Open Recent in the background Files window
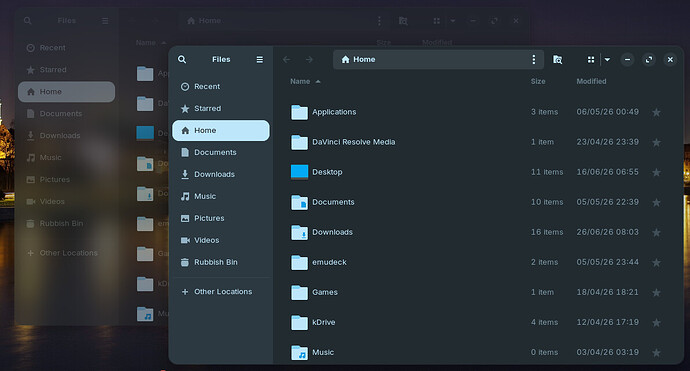This screenshot has width=690, height=371. [x=66, y=48]
